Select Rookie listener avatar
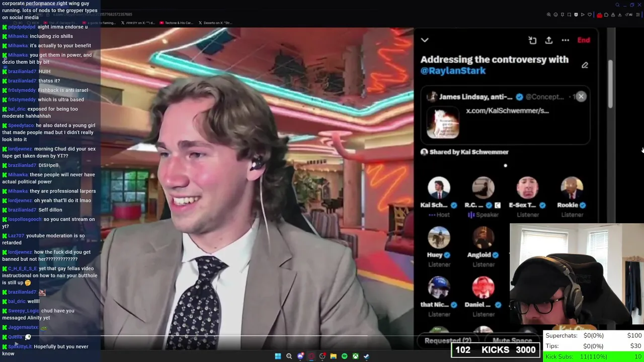Image resolution: width=644 pixels, height=362 pixels. click(572, 188)
